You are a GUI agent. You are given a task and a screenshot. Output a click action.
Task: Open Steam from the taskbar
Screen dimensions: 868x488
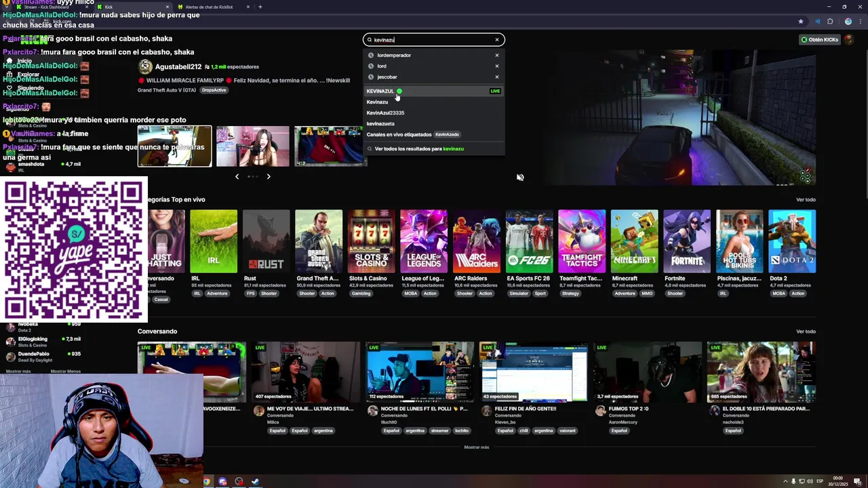(x=255, y=482)
